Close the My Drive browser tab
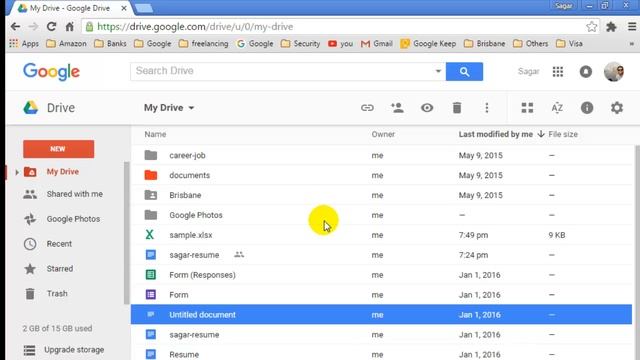The image size is (640, 360). (124, 8)
